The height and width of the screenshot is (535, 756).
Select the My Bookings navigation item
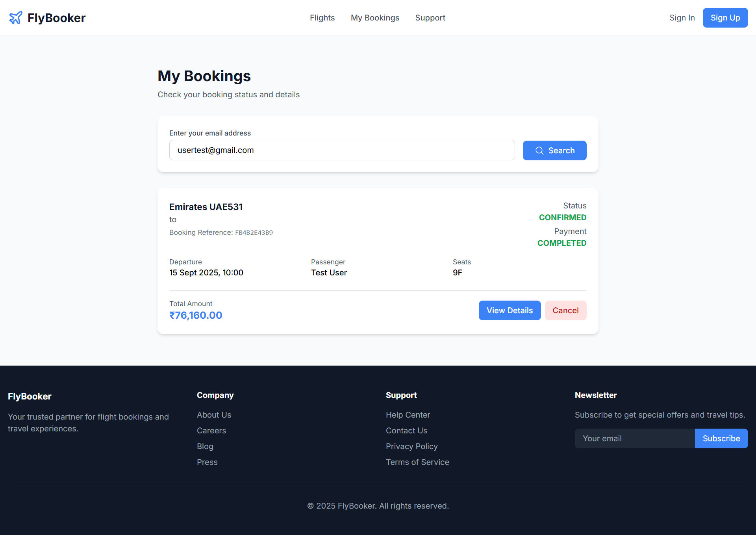point(374,18)
